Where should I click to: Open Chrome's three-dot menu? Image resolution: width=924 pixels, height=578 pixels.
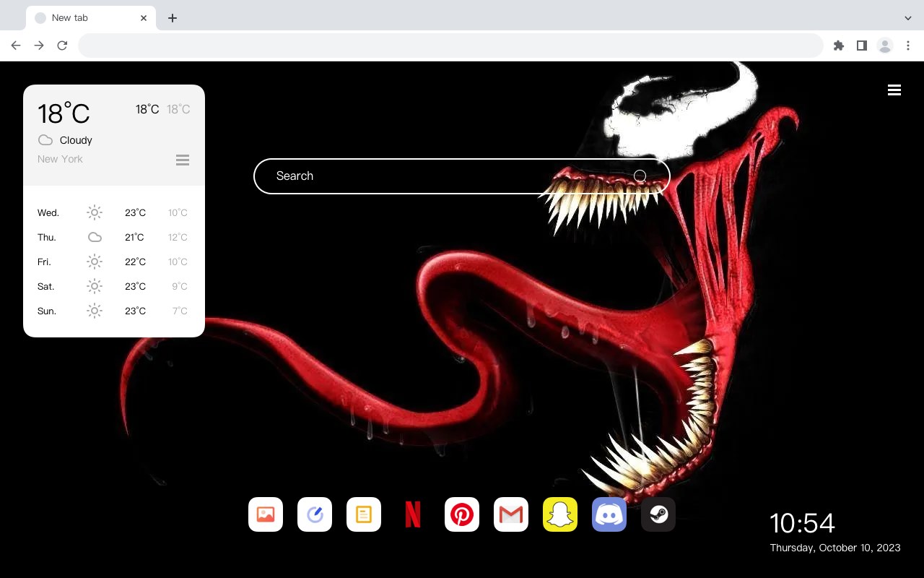(x=908, y=46)
